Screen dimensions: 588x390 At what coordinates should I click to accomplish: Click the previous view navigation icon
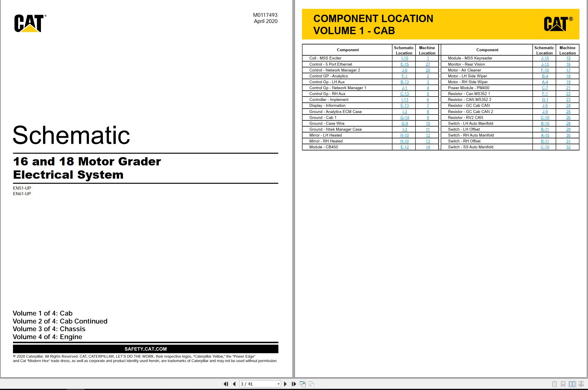[x=303, y=384]
